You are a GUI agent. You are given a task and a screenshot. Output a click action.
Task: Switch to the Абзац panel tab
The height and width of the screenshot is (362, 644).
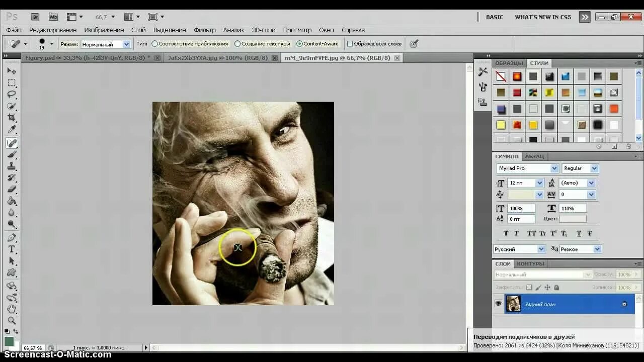click(534, 156)
